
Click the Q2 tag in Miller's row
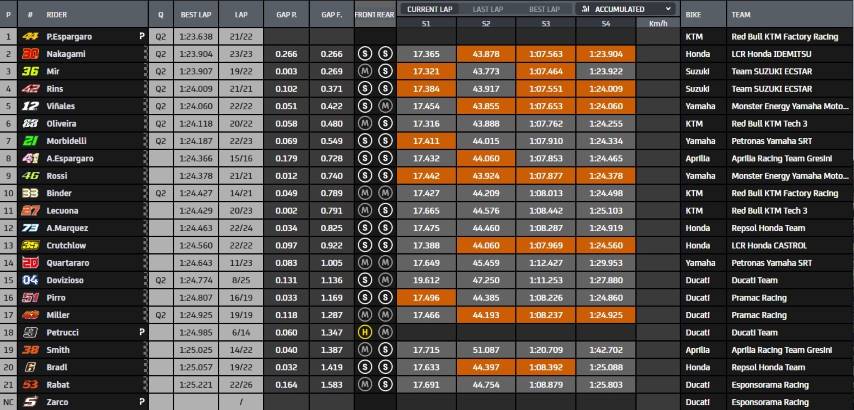[161, 315]
